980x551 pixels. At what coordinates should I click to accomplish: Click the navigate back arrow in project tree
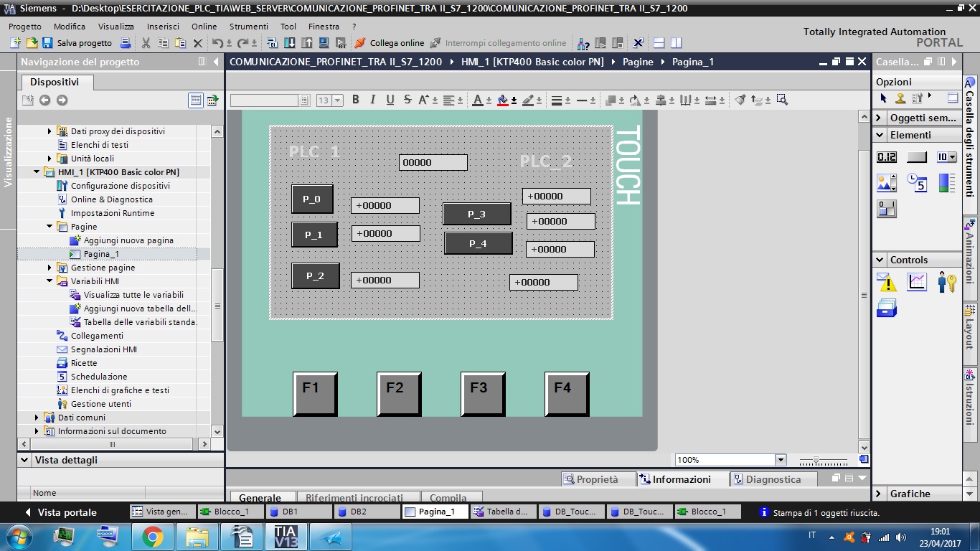(x=44, y=100)
